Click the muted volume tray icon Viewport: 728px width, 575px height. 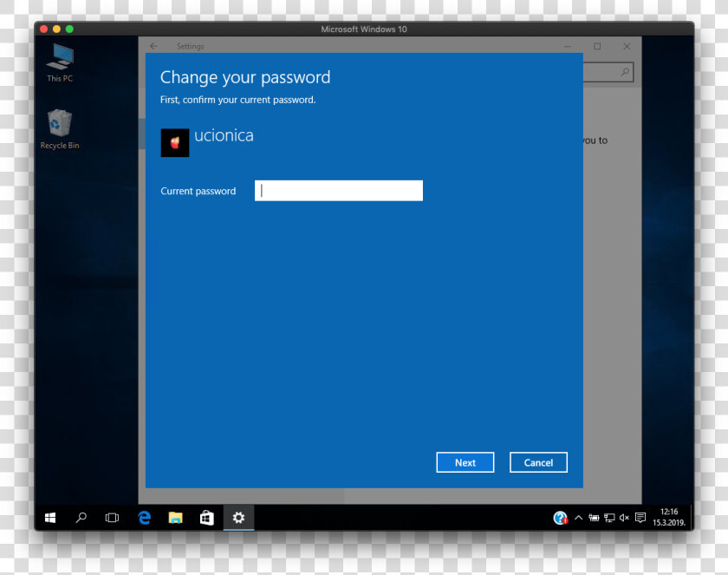(x=624, y=518)
